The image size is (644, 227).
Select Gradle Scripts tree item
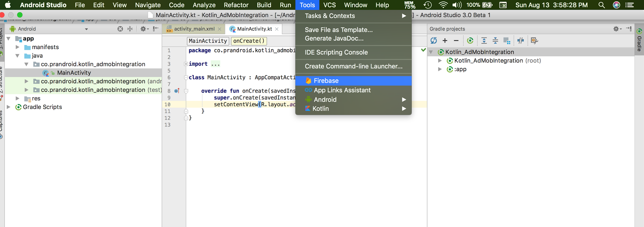(42, 107)
